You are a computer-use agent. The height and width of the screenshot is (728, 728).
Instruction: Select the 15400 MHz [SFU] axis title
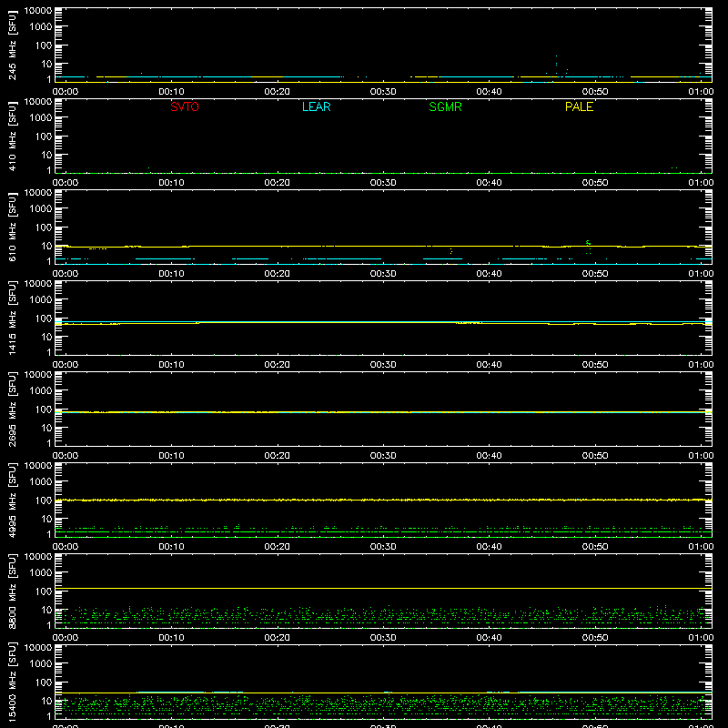[12, 682]
